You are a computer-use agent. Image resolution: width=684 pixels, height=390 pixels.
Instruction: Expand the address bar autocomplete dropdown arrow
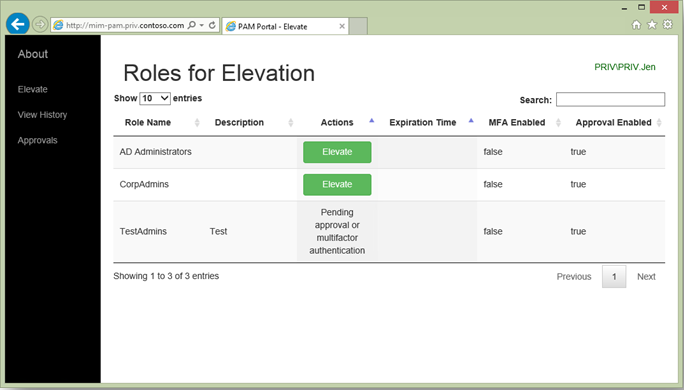point(202,25)
